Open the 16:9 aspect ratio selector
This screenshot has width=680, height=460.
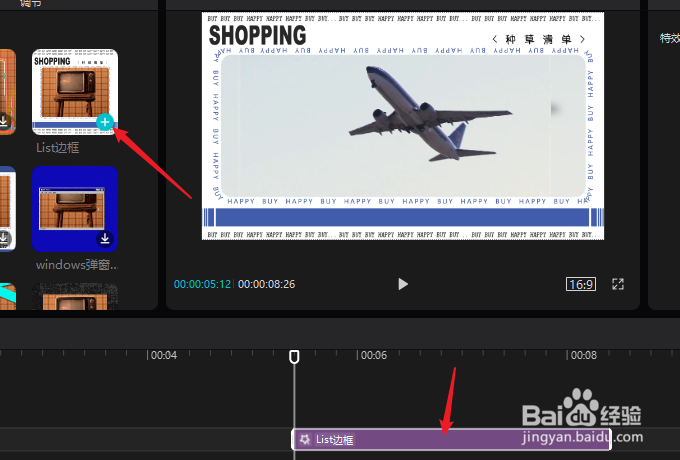coord(581,284)
